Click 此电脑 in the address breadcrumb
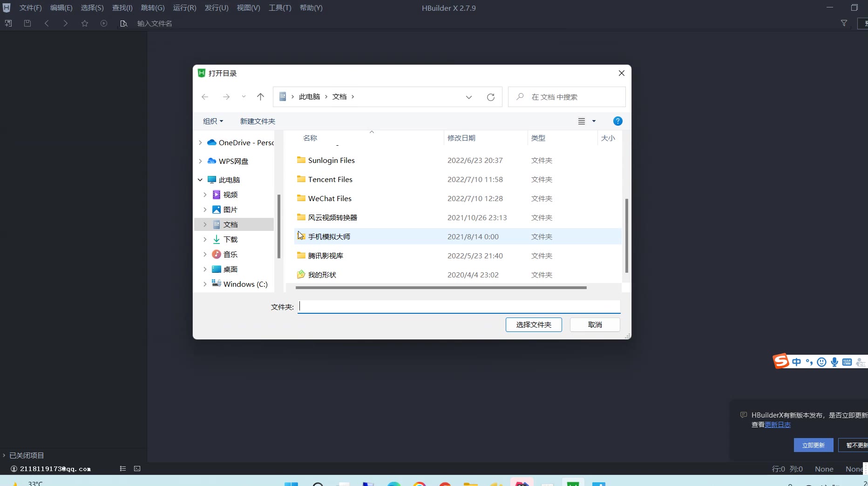 [309, 97]
